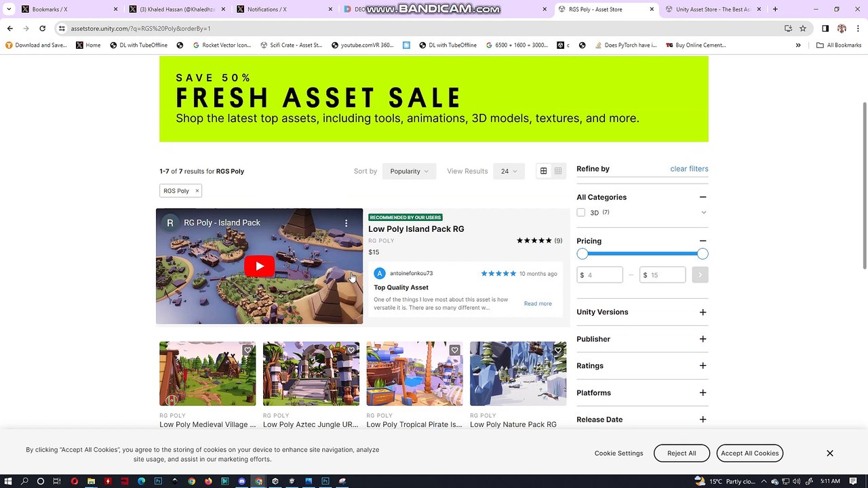
Task: Expand the Release Date filter
Action: (x=703, y=420)
